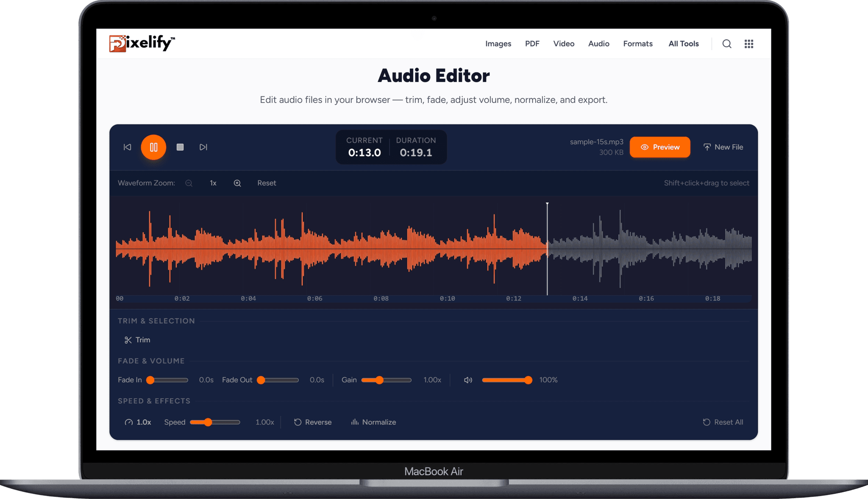
Task: Zoom out of the waveform
Action: tap(189, 183)
